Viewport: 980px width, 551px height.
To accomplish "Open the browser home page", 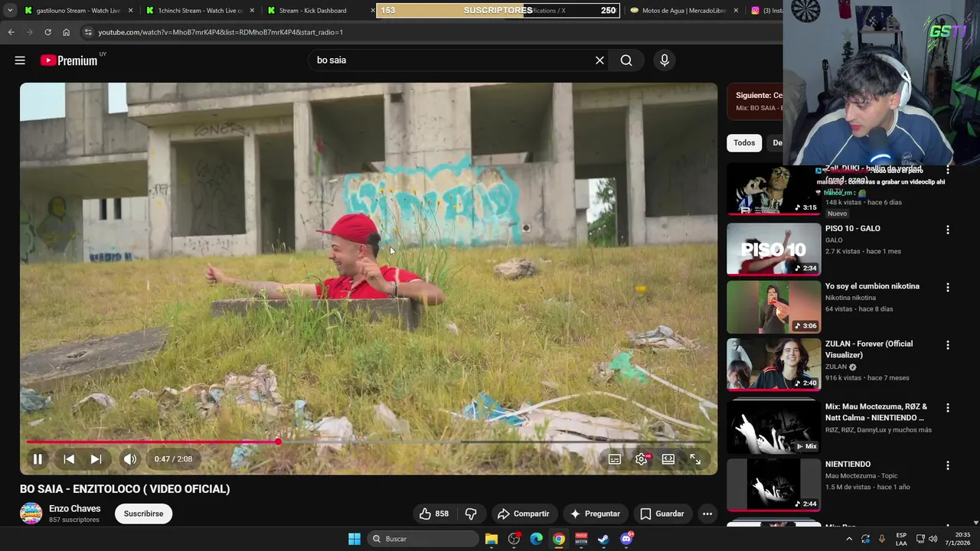I will click(x=66, y=32).
